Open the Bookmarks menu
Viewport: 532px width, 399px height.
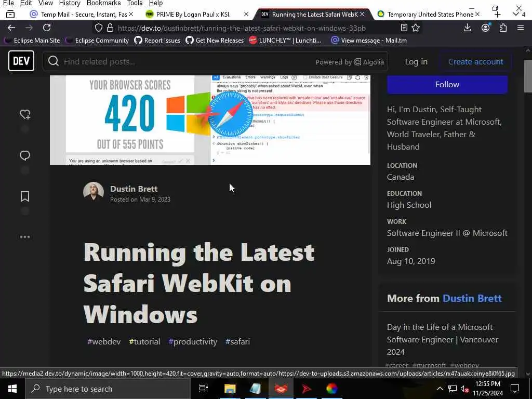coord(103,4)
